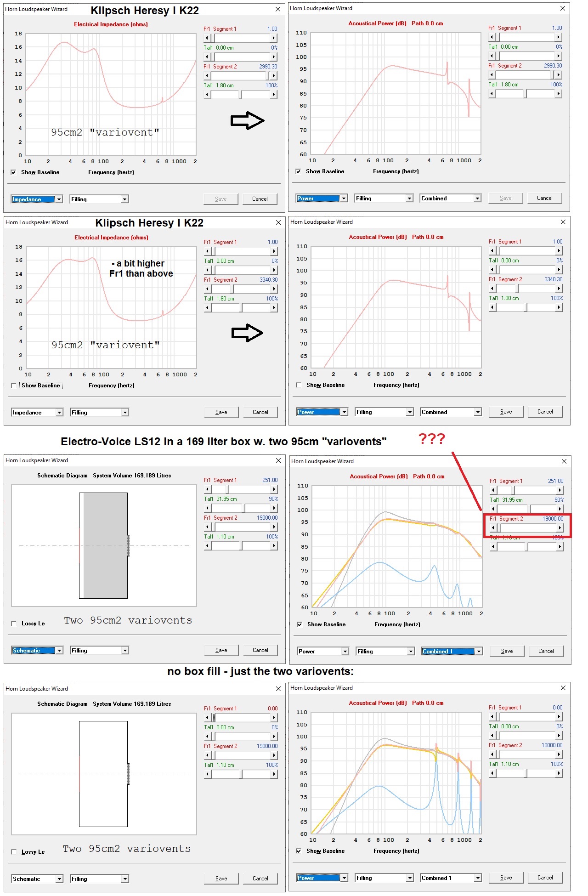Open Filling dropdown in no-fill Segment 1 0.00 power window
This screenshot has height=896, width=588.
[x=384, y=878]
